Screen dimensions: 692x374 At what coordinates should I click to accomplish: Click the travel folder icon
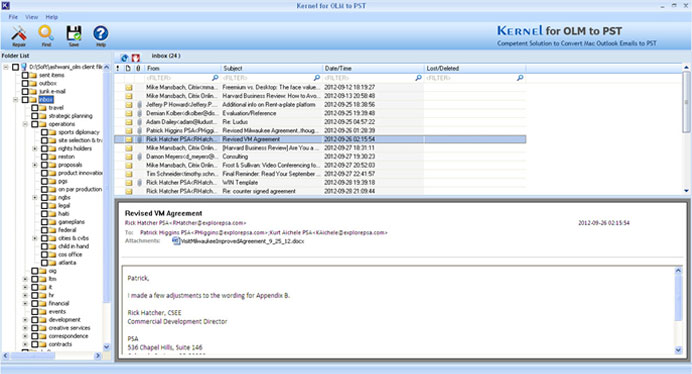[x=44, y=108]
